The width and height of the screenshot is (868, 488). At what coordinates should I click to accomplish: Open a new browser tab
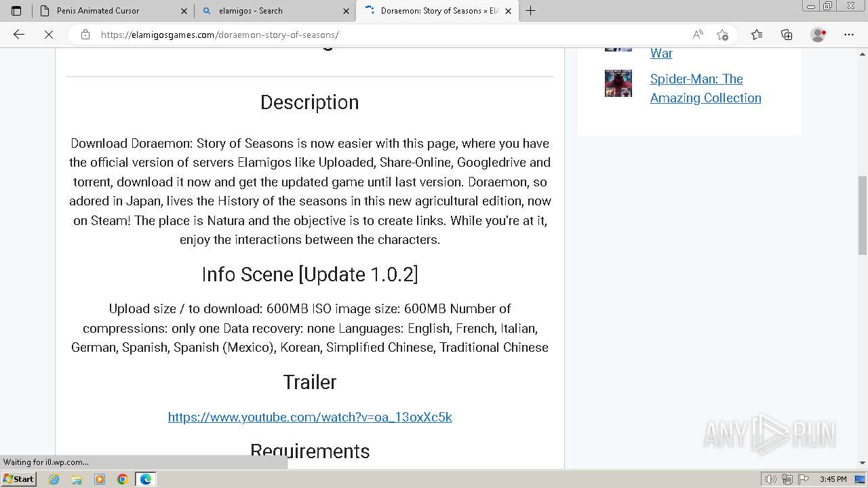coord(530,11)
